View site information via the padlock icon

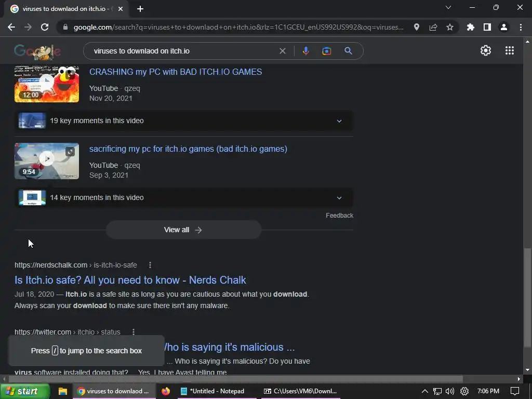[x=65, y=27]
